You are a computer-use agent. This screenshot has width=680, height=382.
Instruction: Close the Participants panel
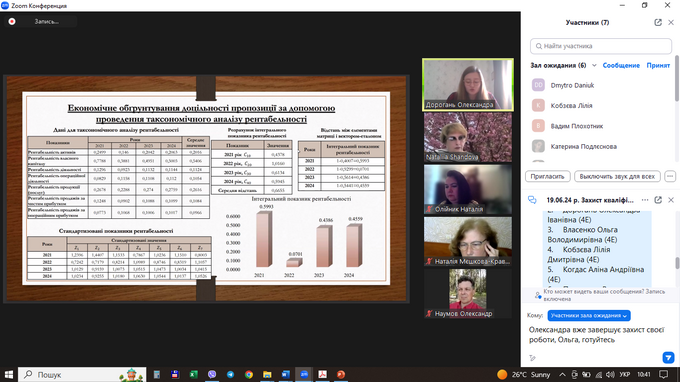click(671, 23)
